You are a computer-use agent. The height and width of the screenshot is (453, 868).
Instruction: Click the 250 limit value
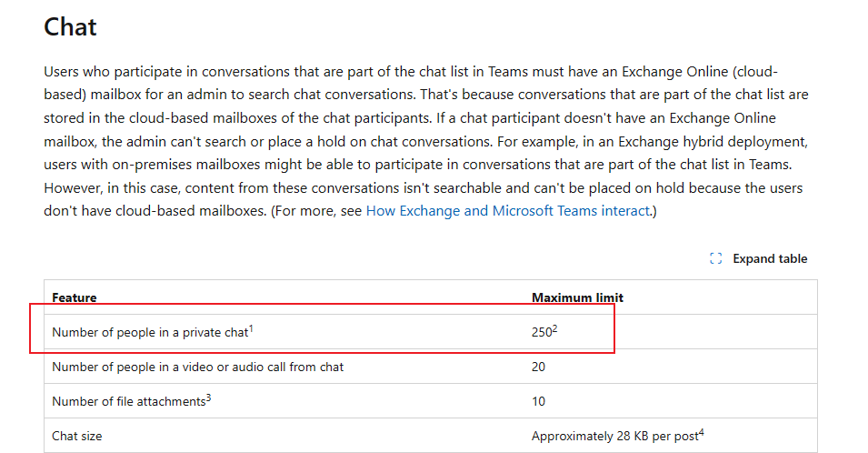tap(541, 333)
